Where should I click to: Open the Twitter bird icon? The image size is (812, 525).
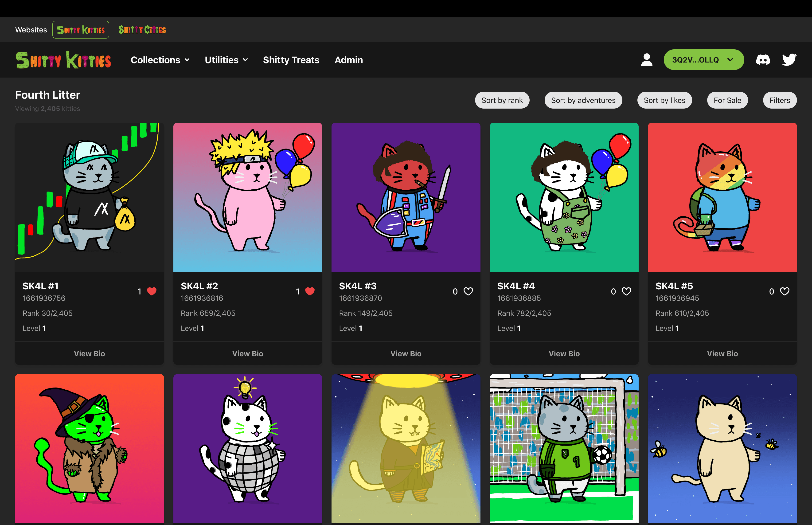coord(789,60)
